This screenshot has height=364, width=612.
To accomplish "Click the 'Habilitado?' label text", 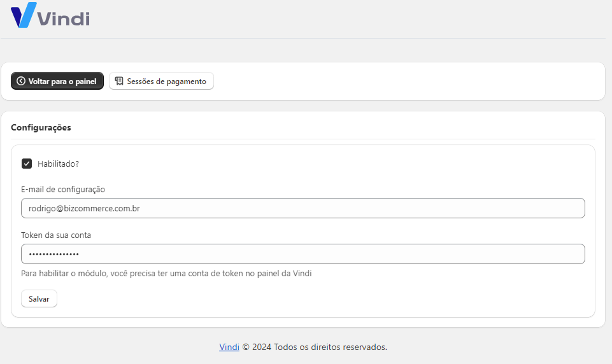I will click(x=58, y=164).
